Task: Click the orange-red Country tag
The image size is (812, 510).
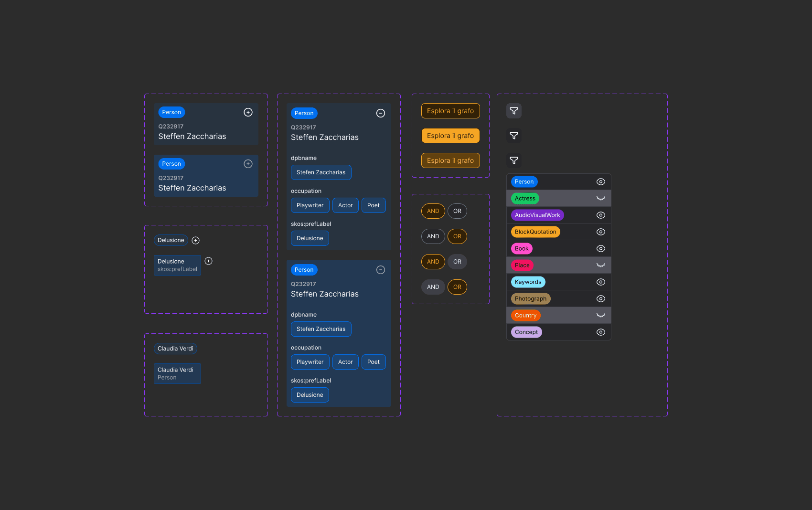Action: click(x=525, y=315)
